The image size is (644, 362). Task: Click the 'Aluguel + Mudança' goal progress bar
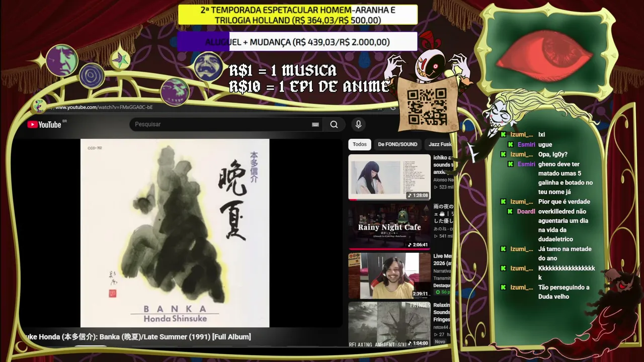(x=297, y=42)
